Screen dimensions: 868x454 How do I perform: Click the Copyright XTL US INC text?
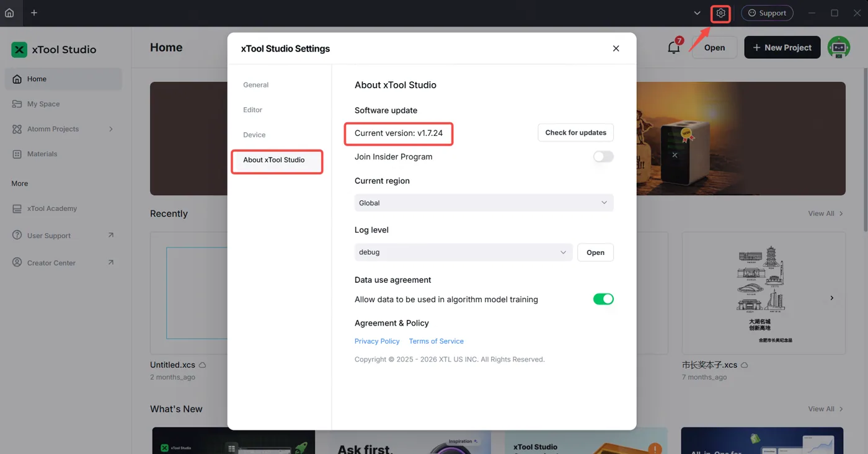(449, 359)
